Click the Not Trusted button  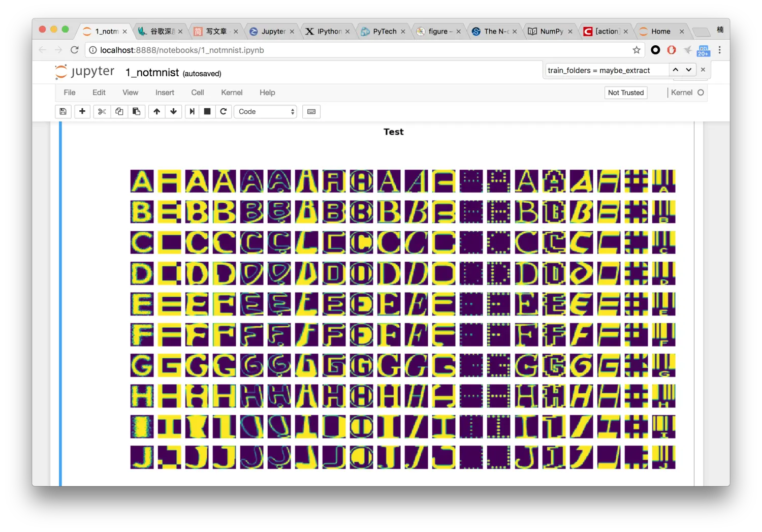point(626,92)
